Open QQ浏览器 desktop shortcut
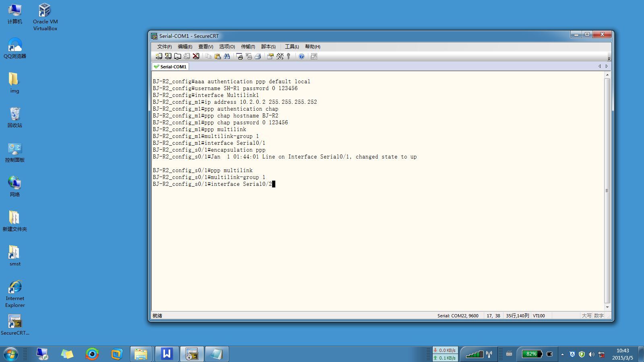This screenshot has height=362, width=644. tap(15, 48)
